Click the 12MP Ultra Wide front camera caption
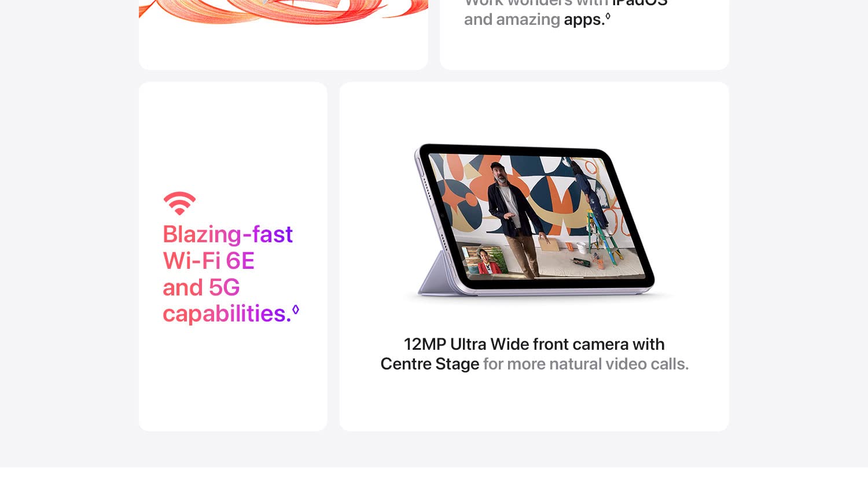868x503 pixels. [534, 344]
